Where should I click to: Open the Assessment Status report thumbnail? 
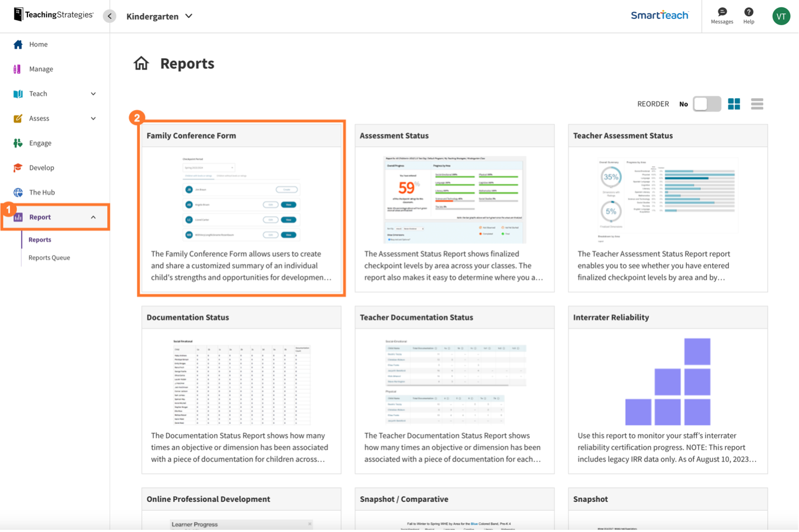454,199
